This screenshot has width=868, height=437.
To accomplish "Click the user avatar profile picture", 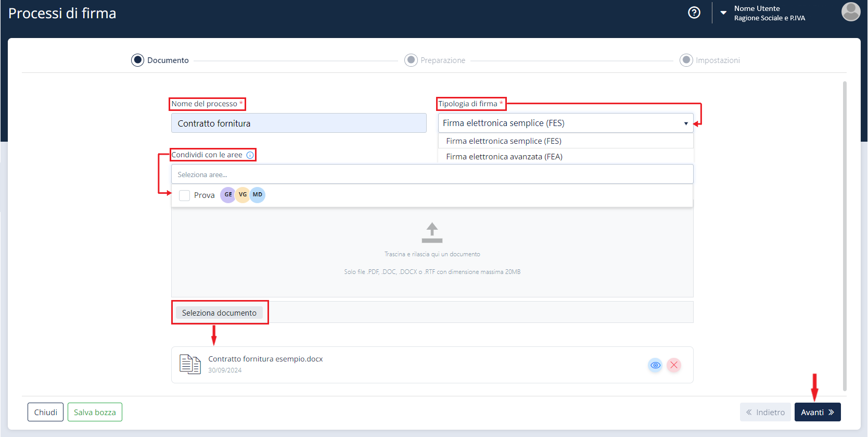I will pos(851,11).
